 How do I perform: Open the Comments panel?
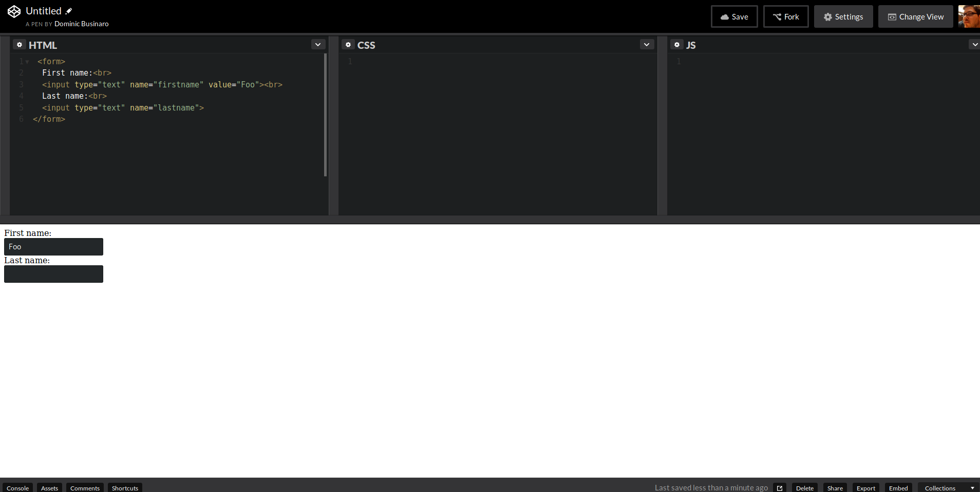point(85,487)
